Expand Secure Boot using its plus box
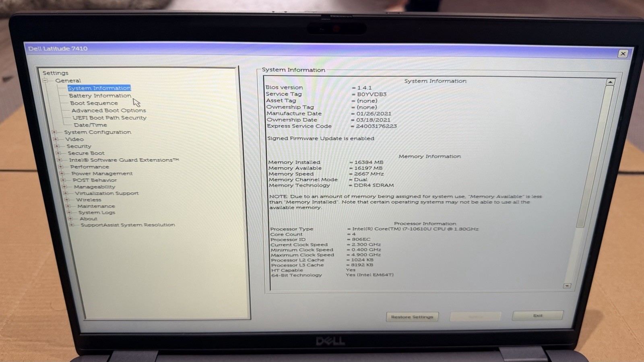The height and width of the screenshot is (362, 644). 58,153
